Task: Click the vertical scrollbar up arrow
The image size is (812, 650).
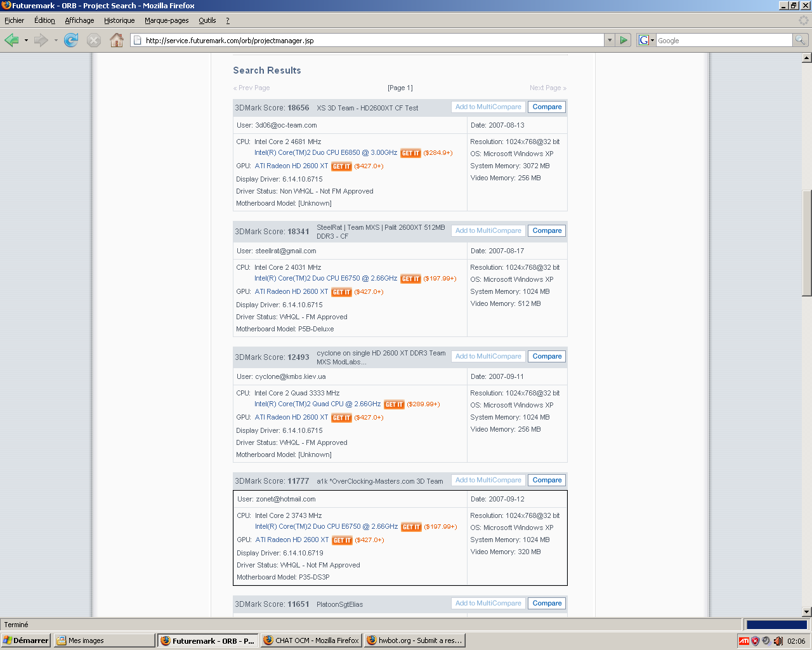Action: click(x=806, y=58)
